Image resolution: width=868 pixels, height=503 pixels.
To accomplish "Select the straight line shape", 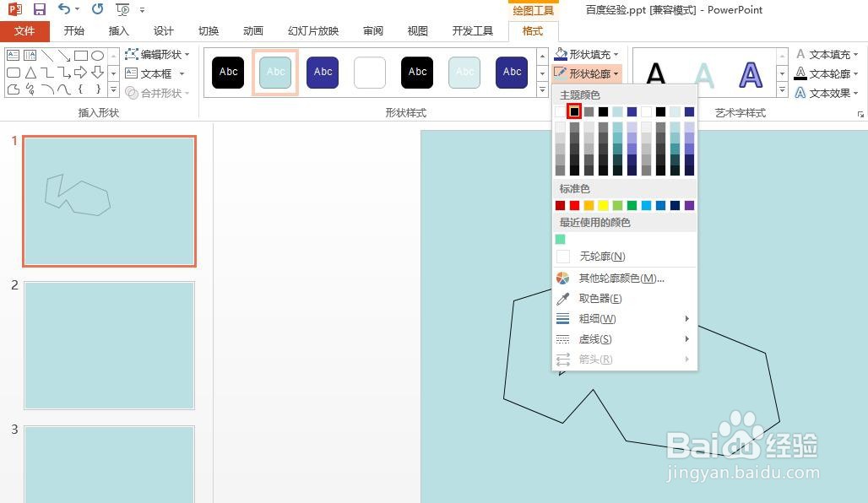I will coord(47,56).
